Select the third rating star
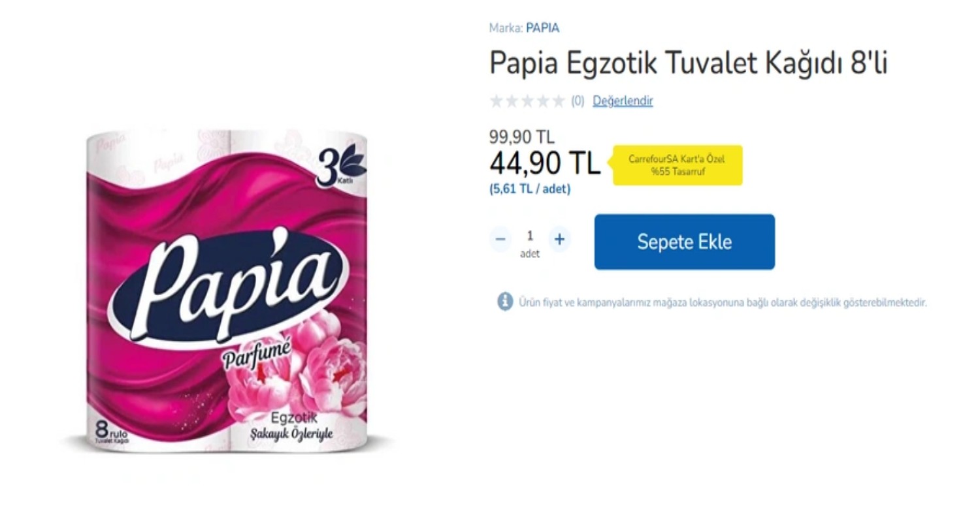Screen dimensions: 980x506 [528, 101]
